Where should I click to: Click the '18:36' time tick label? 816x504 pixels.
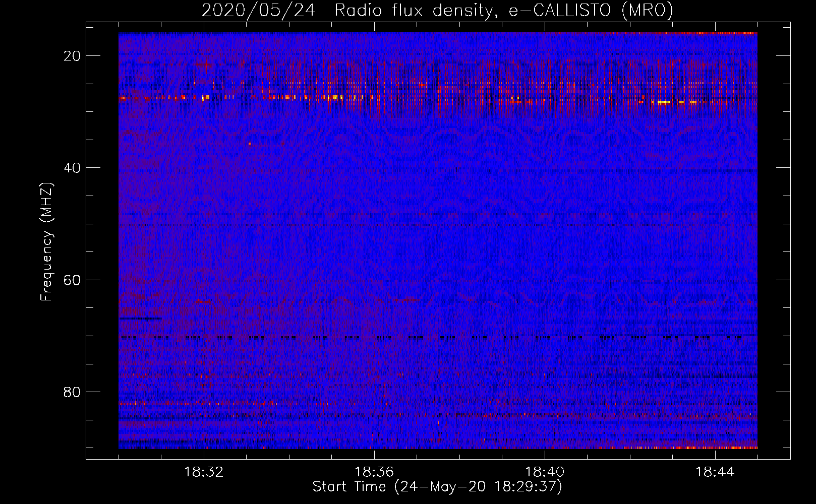point(374,472)
